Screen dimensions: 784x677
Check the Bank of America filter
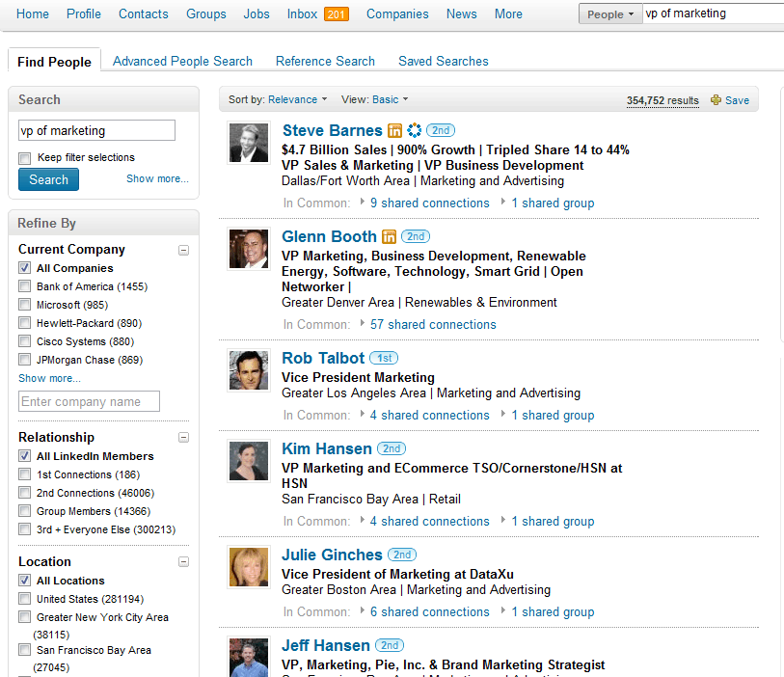click(x=24, y=286)
